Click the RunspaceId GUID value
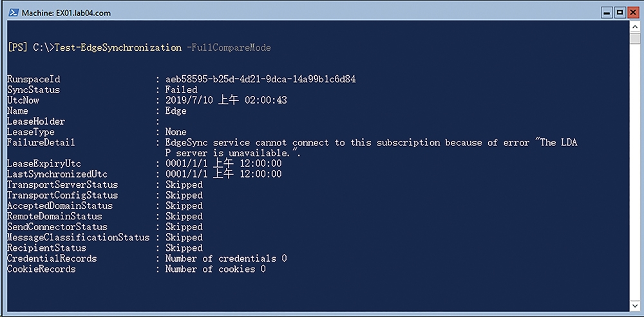644x317 pixels. click(260, 79)
